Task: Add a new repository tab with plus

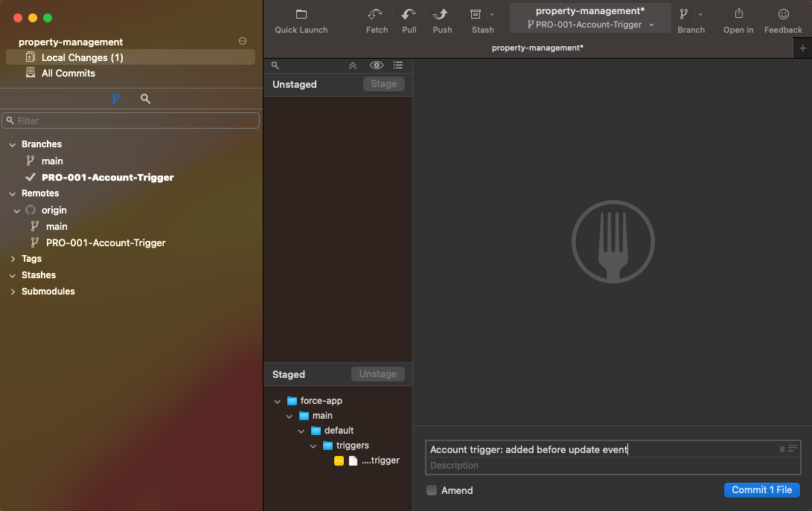Action: pyautogui.click(x=802, y=48)
